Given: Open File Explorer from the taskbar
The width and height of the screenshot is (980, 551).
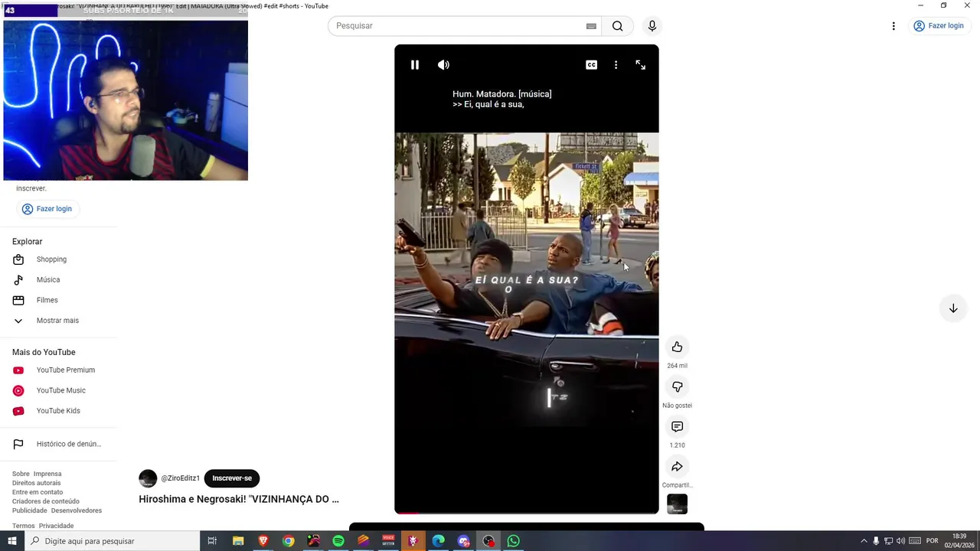Looking at the screenshot, I should pyautogui.click(x=238, y=541).
